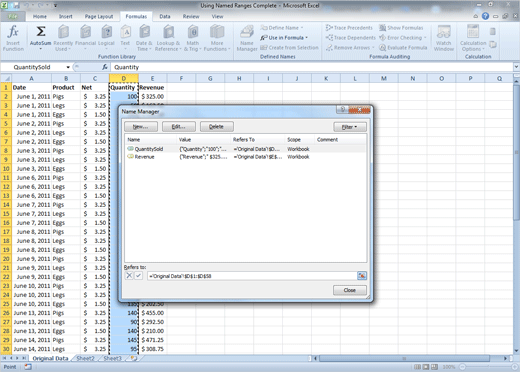The height and width of the screenshot is (372, 520).
Task: Insert a new worksheet tab icon
Action: [134, 358]
